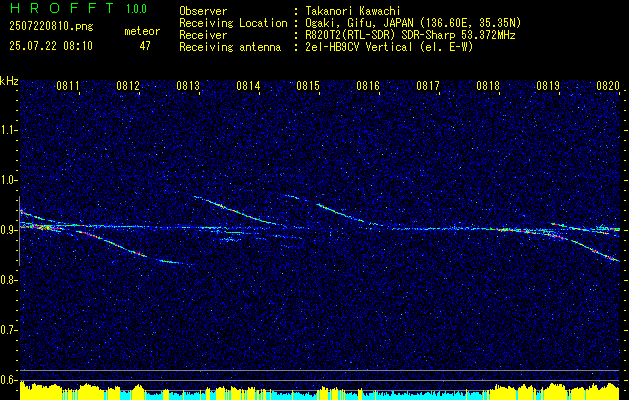Click the 0811 time axis marker
Image resolution: width=629 pixels, height=400 pixels.
(68, 85)
